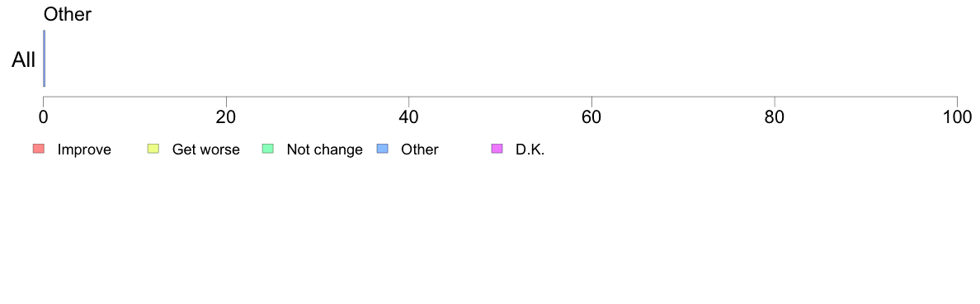Click the yellow Get worse legend swatch
This screenshot has height=304, width=980.
pyautogui.click(x=153, y=149)
